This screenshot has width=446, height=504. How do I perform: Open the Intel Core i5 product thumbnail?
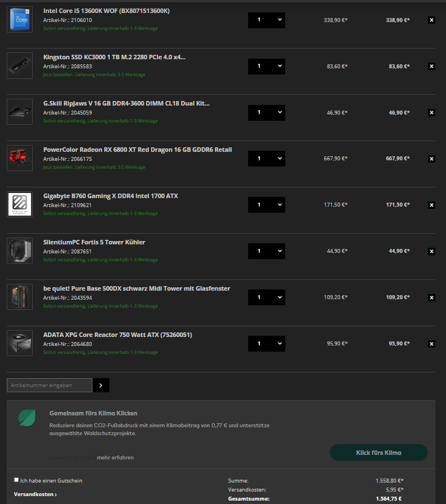coord(20,19)
